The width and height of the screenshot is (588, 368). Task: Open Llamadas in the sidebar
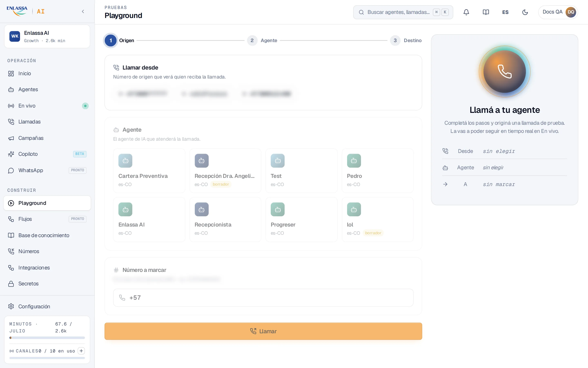pos(47,122)
